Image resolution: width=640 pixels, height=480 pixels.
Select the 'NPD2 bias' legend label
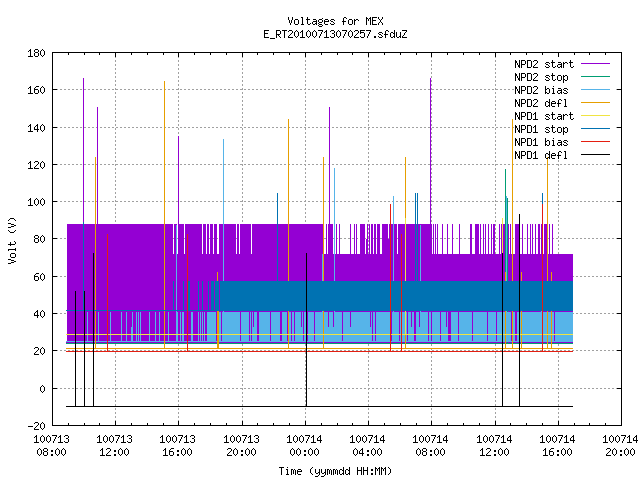click(541, 90)
